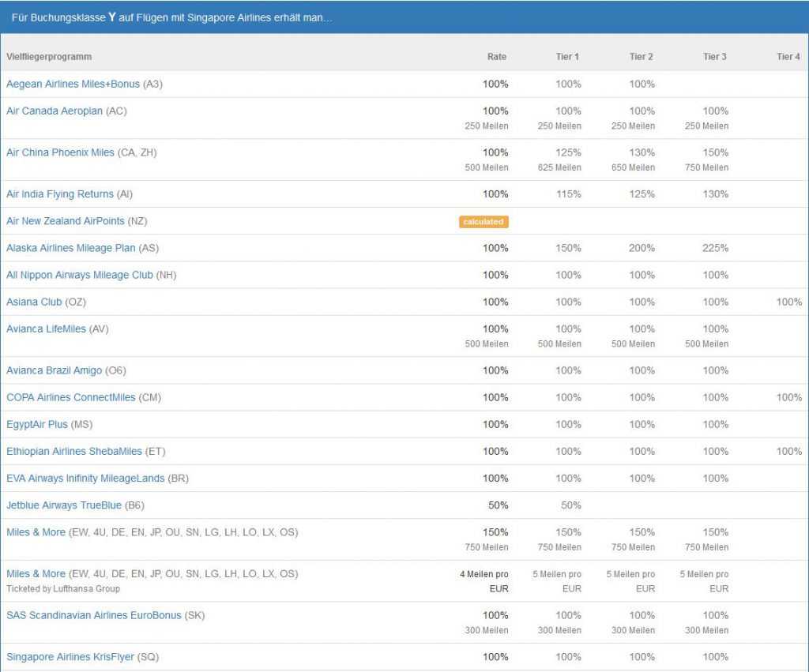Click the orange 'calculated' badge for Air New Zealand
The width and height of the screenshot is (809, 672).
point(484,222)
